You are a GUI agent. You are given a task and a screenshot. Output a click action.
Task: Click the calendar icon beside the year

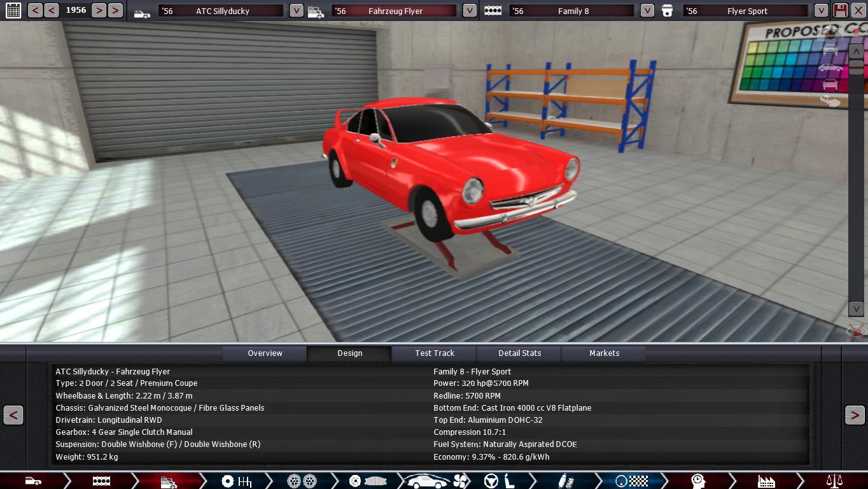click(13, 10)
